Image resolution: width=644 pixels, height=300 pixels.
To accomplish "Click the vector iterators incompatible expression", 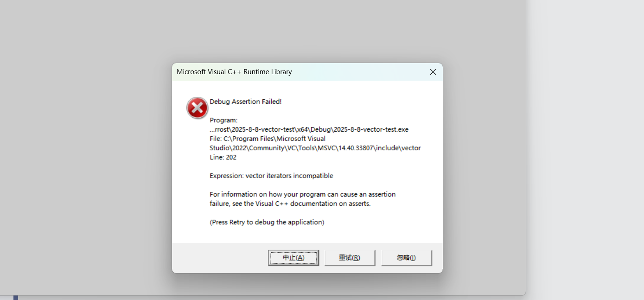I will [x=289, y=176].
